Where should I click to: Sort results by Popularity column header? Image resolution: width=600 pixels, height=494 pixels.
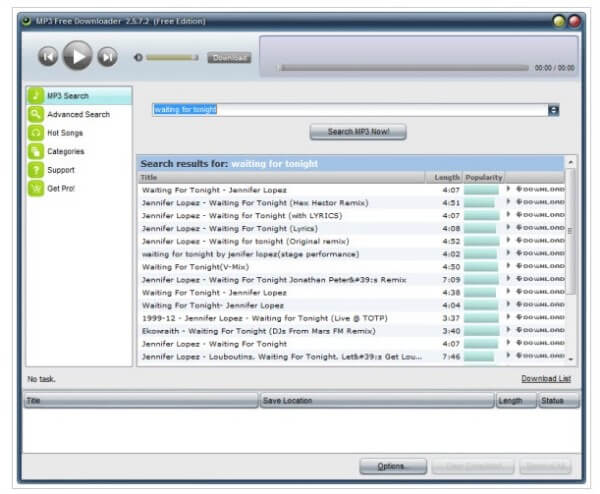pos(484,178)
